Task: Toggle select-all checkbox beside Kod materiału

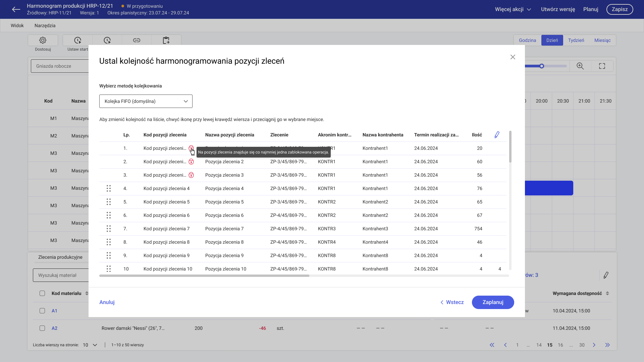Action: (42, 293)
